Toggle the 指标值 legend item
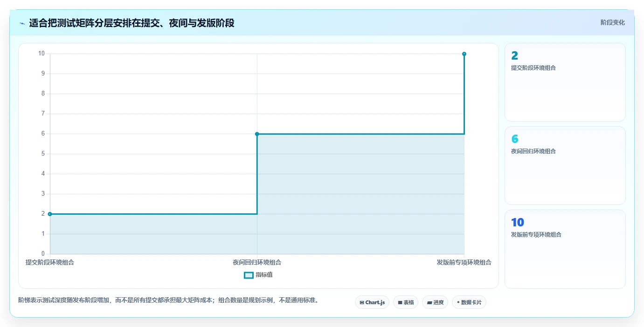This screenshot has width=644, height=327. pos(258,275)
